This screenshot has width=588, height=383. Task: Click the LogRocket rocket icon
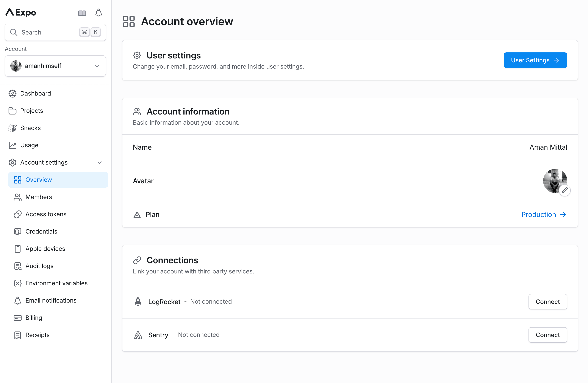pos(138,301)
